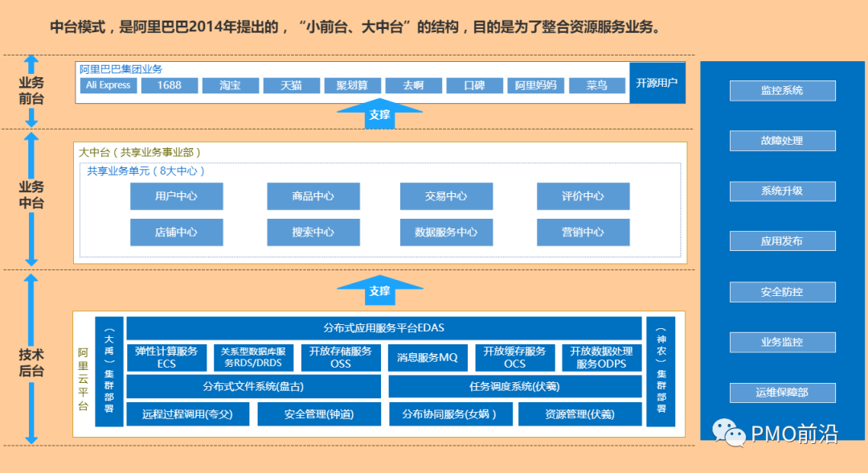Click the Ali Express box

point(108,85)
